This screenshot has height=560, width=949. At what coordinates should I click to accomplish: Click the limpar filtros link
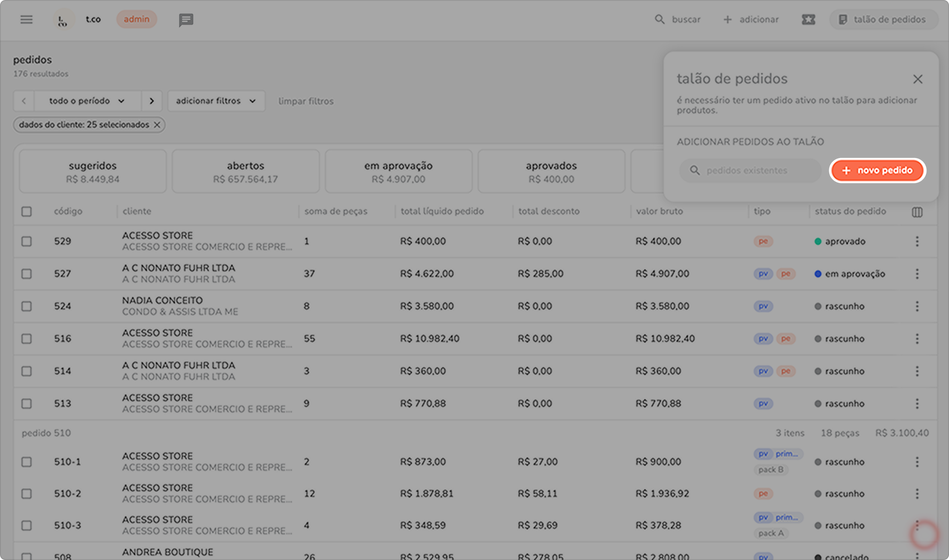(305, 102)
